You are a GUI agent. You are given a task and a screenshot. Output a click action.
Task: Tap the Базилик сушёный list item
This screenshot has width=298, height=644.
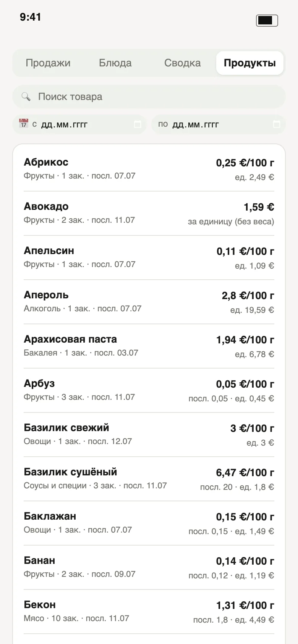pos(149,479)
